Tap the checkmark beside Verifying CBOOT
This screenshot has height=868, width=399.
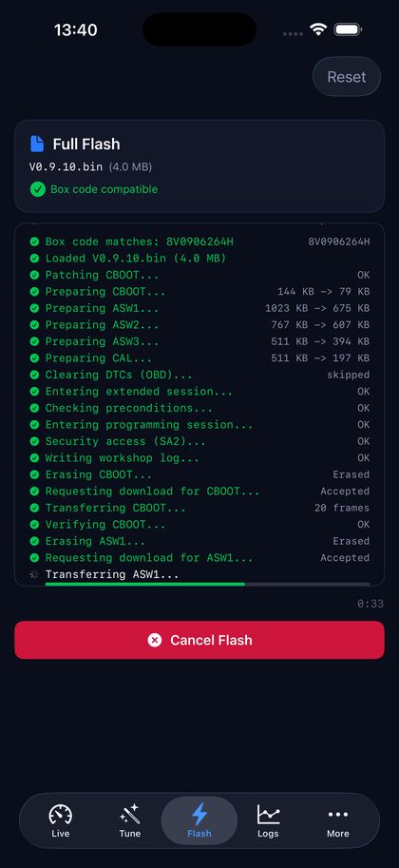click(34, 524)
